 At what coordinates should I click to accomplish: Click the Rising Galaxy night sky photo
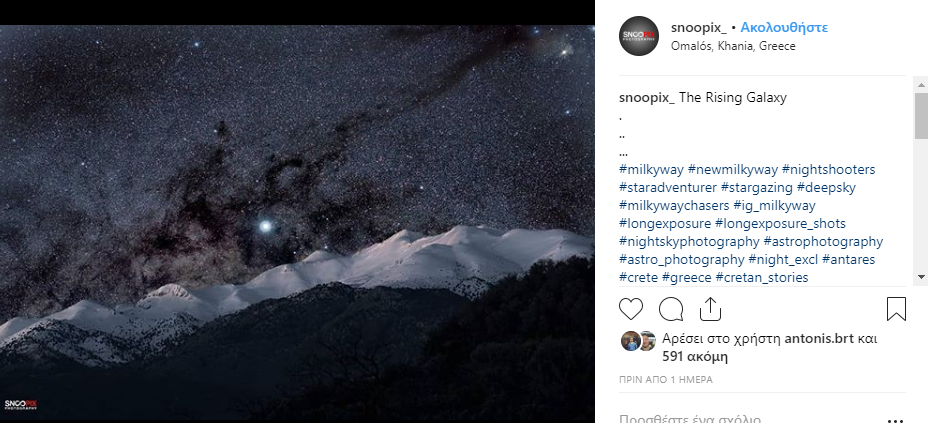click(297, 222)
